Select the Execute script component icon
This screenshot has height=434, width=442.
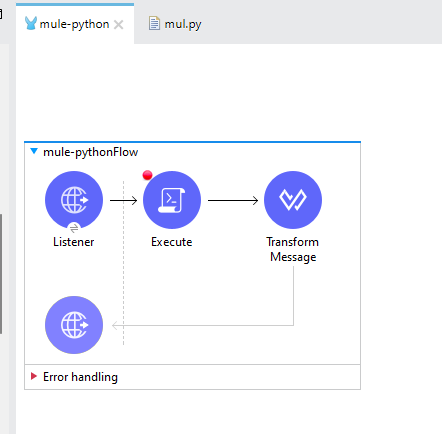(x=172, y=200)
